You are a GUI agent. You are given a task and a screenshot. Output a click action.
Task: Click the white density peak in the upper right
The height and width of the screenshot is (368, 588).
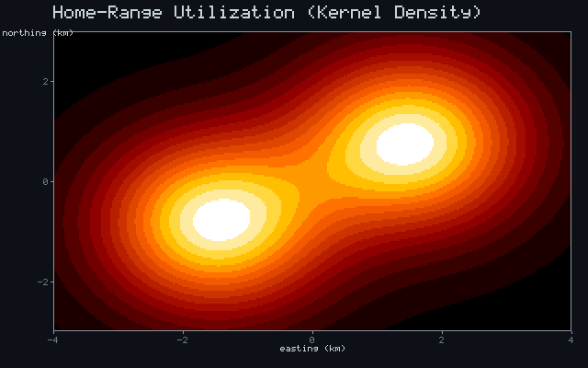pos(405,144)
